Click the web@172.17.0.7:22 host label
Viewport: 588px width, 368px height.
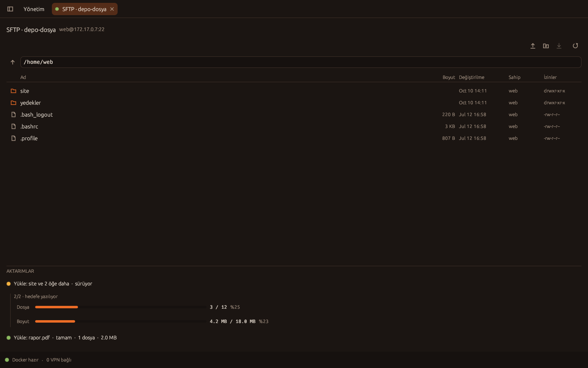(82, 29)
